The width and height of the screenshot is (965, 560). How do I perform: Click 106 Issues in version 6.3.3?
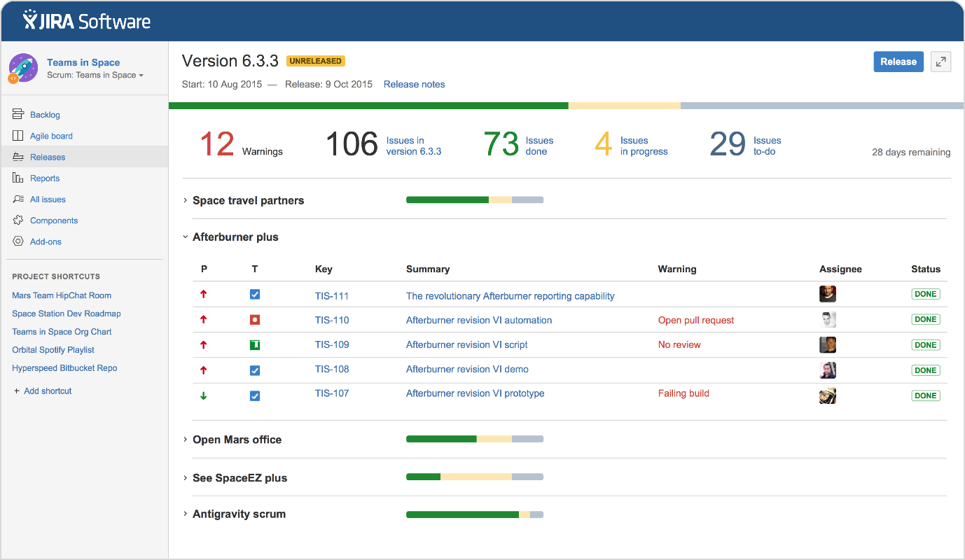coord(384,144)
